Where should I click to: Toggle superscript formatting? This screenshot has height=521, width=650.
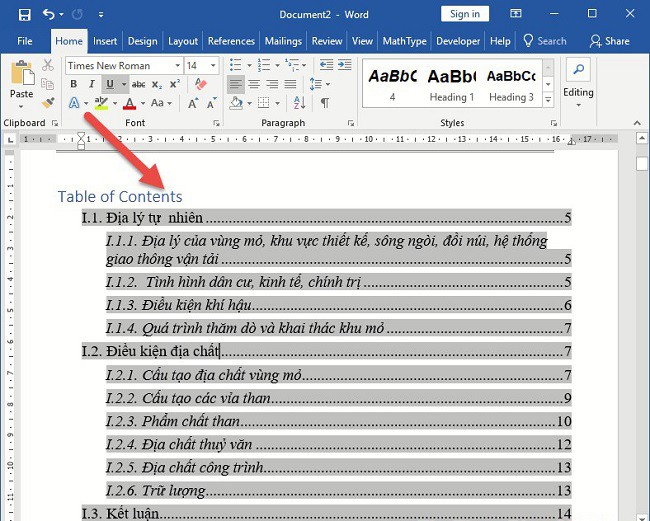[x=175, y=84]
